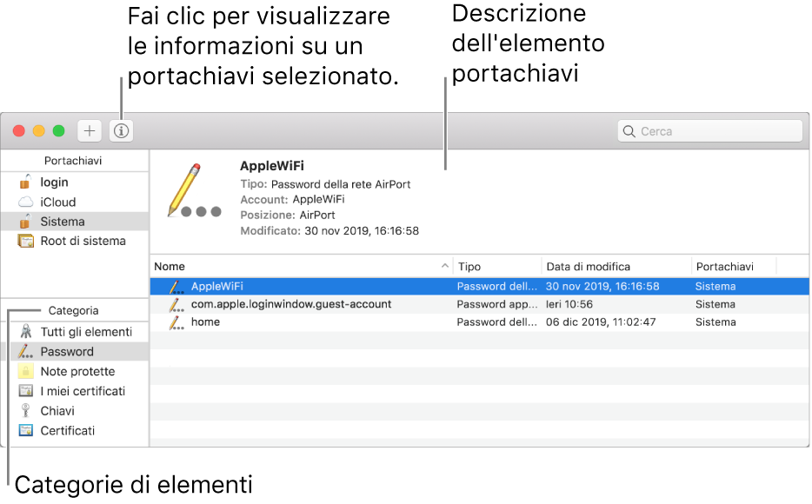Select the com.apple.loginwindow.guest-account entry

coord(291,304)
